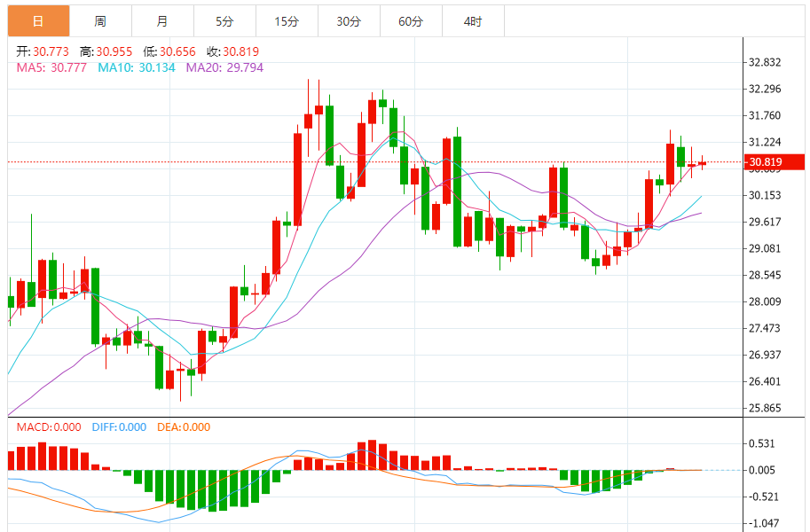Image resolution: width=810 pixels, height=532 pixels.
Task: Open the 5分 timeframe tab
Action: [x=224, y=21]
